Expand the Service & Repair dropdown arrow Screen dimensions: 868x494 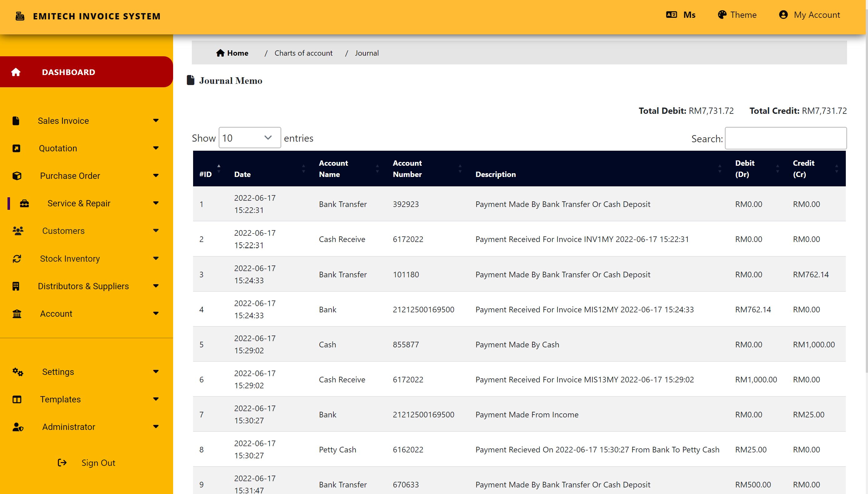tap(156, 203)
